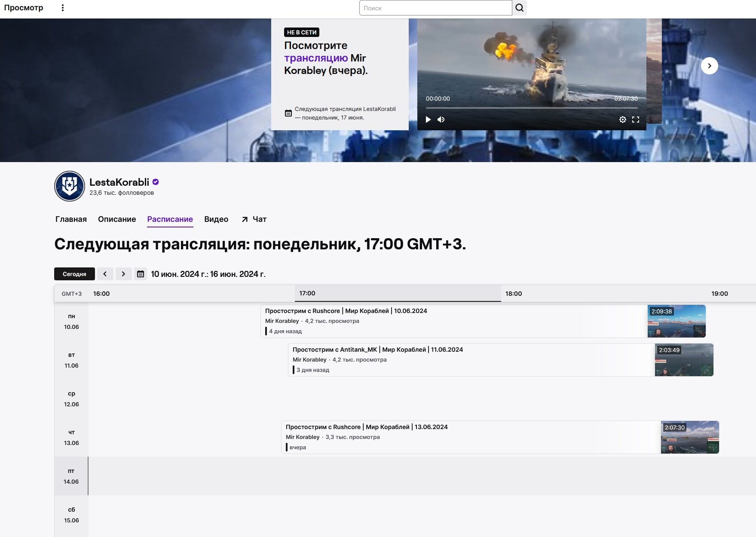This screenshot has height=537, width=756.
Task: Click the search magnifier button
Action: (x=520, y=8)
